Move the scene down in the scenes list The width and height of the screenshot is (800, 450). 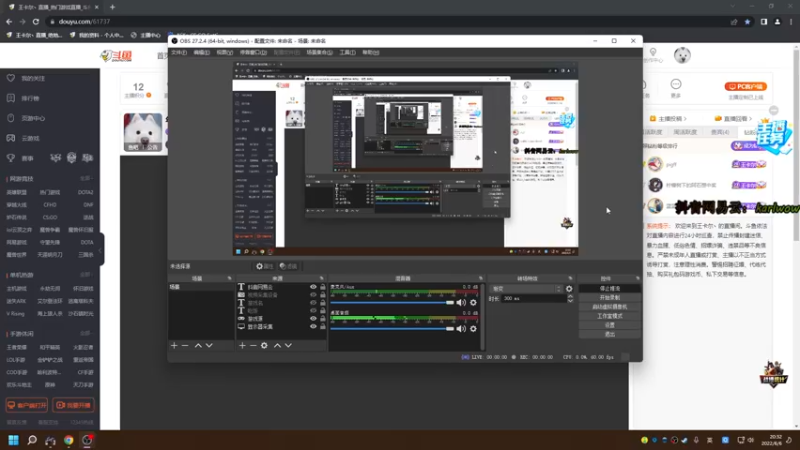click(209, 345)
